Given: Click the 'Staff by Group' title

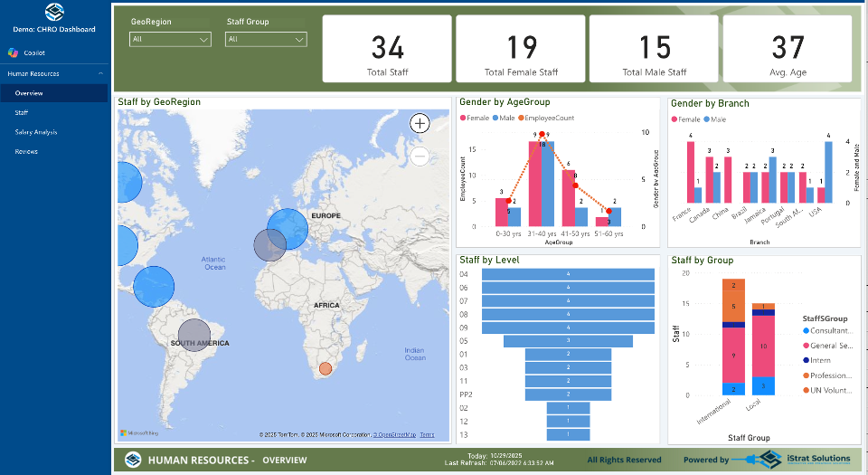Looking at the screenshot, I should coord(703,261).
